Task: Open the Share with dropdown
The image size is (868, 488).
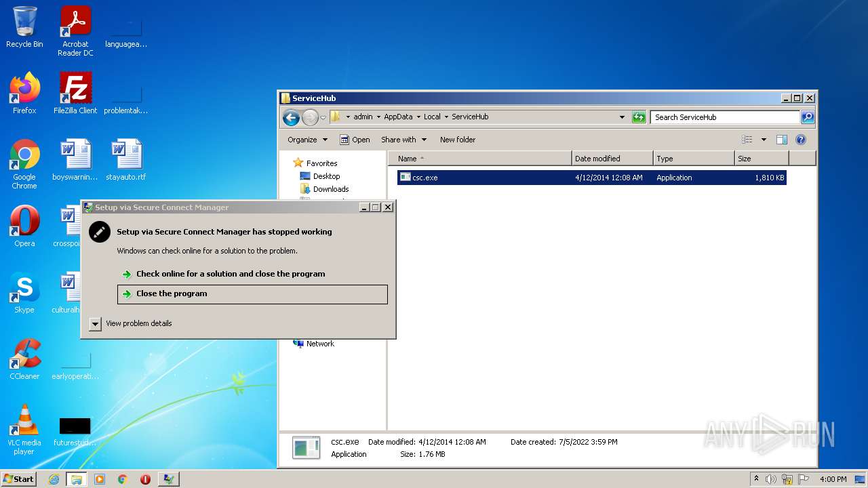Action: (x=403, y=140)
